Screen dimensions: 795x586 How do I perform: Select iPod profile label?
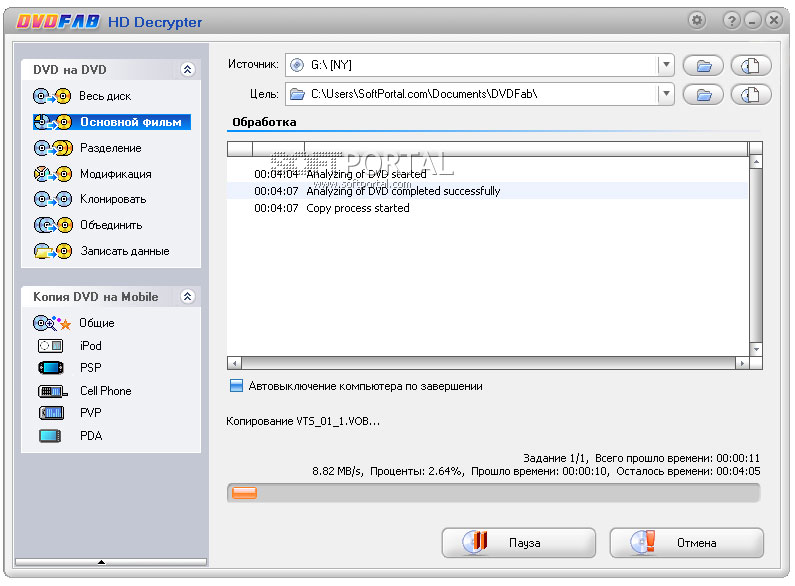coord(91,346)
